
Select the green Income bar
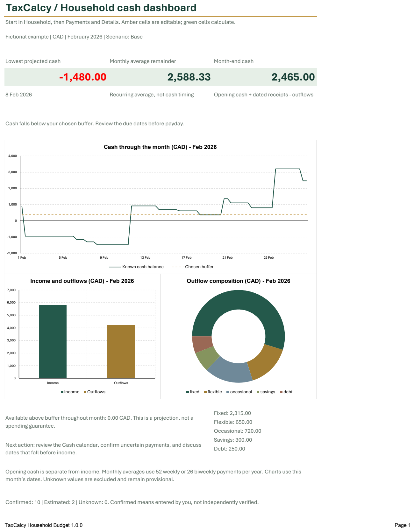(x=53, y=342)
